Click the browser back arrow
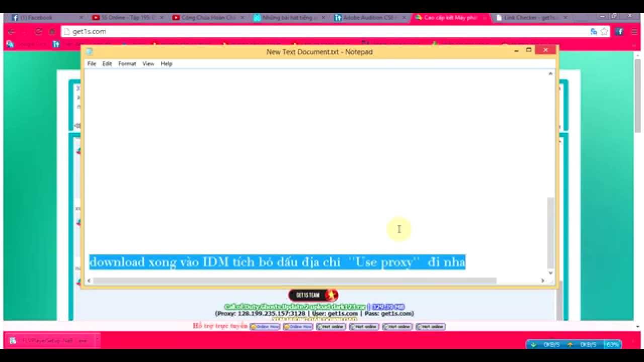Viewport: 644px width, 362px height. (x=11, y=32)
